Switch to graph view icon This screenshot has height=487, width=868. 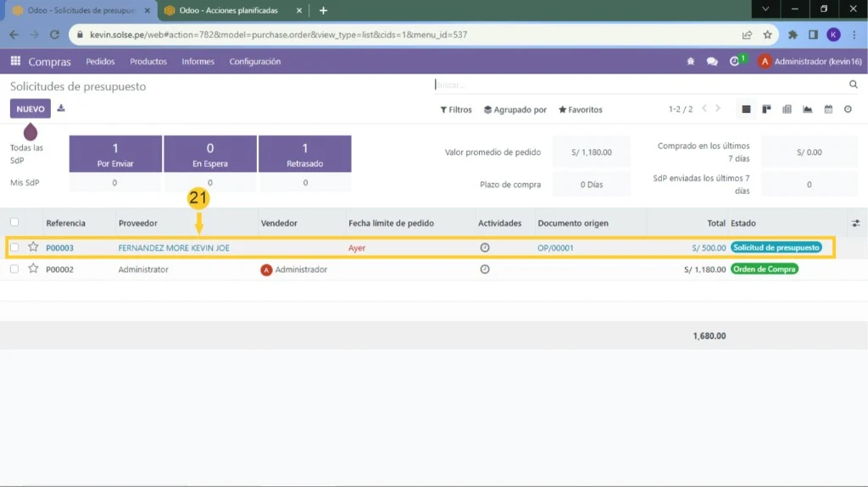tap(808, 109)
